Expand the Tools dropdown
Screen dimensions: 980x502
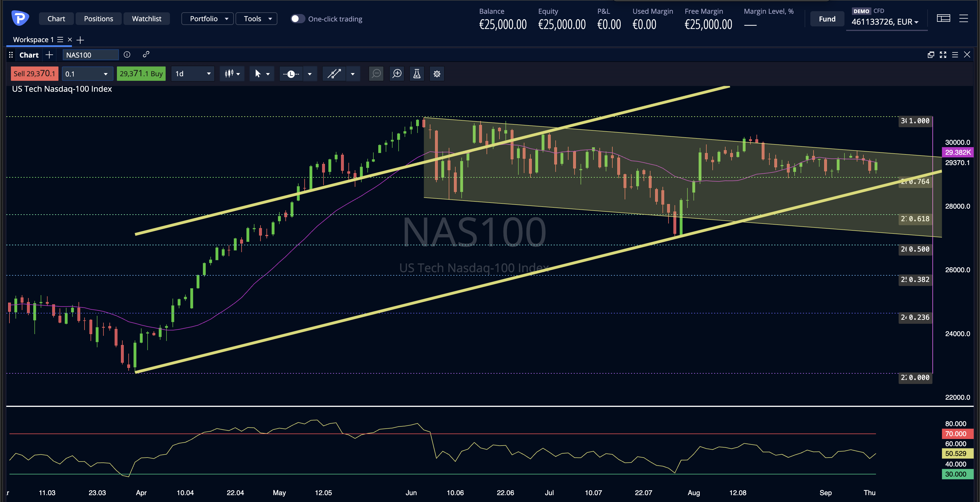tap(256, 19)
